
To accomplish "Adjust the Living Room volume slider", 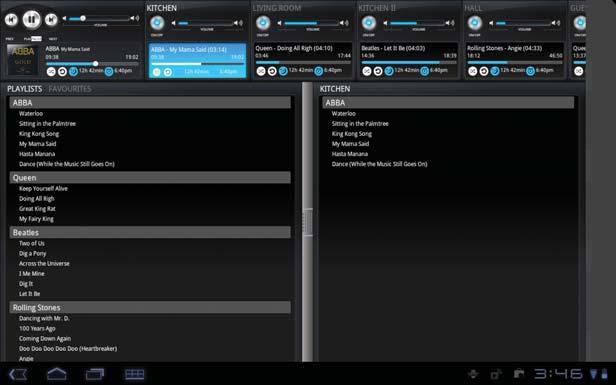I will 312,24.
